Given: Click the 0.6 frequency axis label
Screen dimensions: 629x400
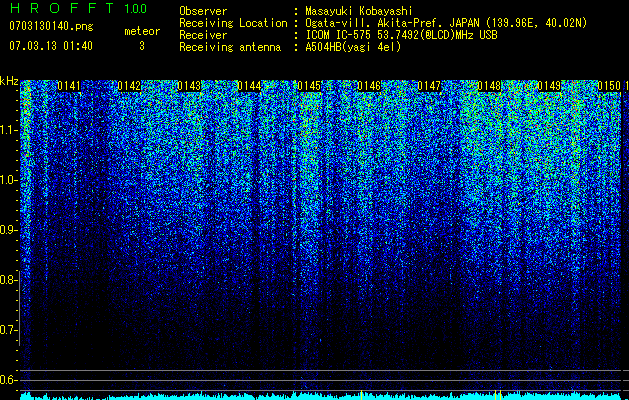Looking at the screenshot, I should tap(9, 380).
